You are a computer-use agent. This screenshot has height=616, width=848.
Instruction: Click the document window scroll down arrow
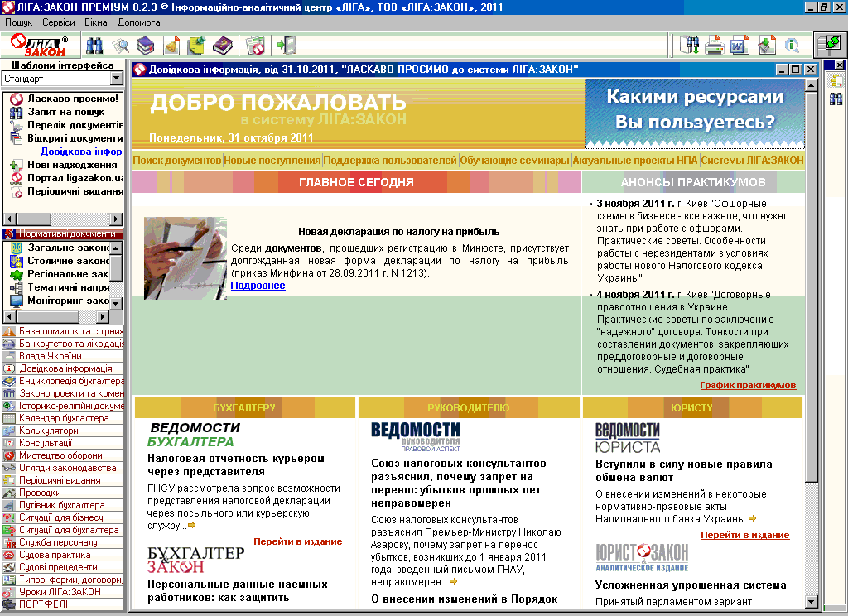[x=812, y=602]
